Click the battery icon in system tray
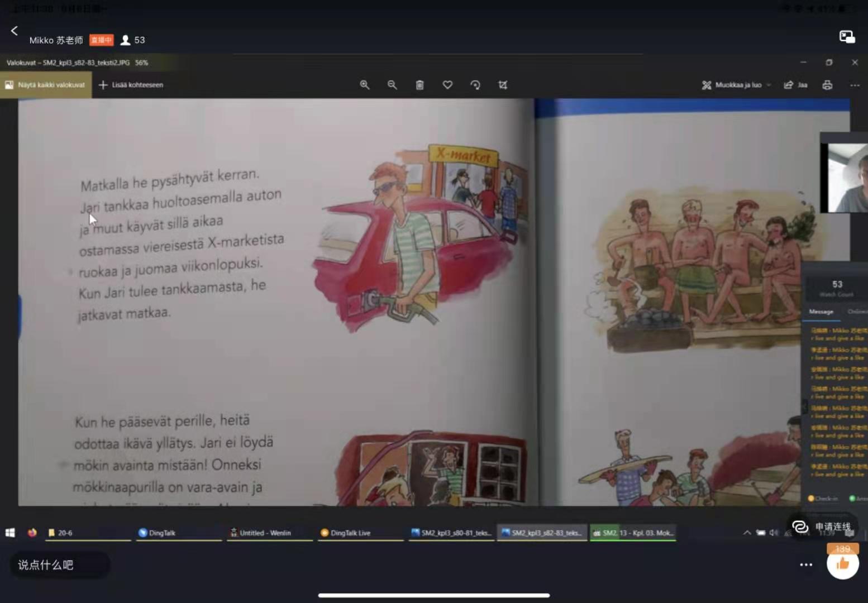Screen dimensions: 868x603 (761, 533)
